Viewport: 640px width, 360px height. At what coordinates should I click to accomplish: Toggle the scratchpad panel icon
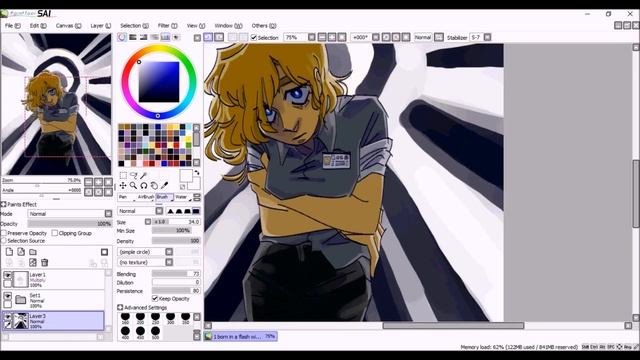pyautogui.click(x=176, y=37)
